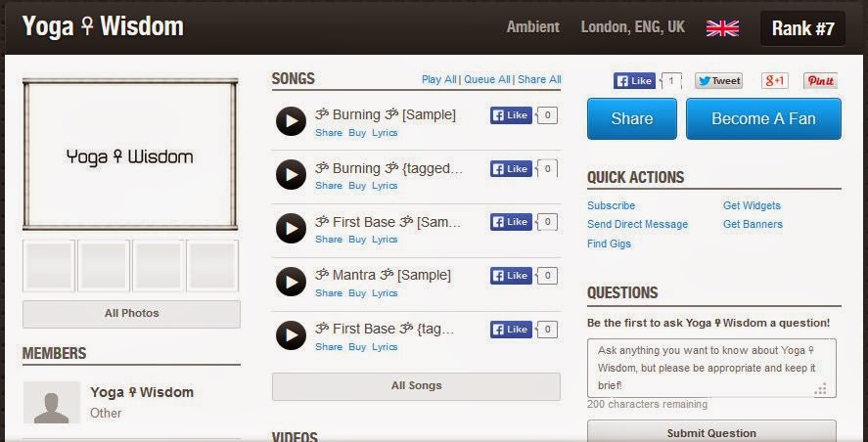868x442 pixels.
Task: Buy the Burning [Sample] song
Action: coord(357,133)
